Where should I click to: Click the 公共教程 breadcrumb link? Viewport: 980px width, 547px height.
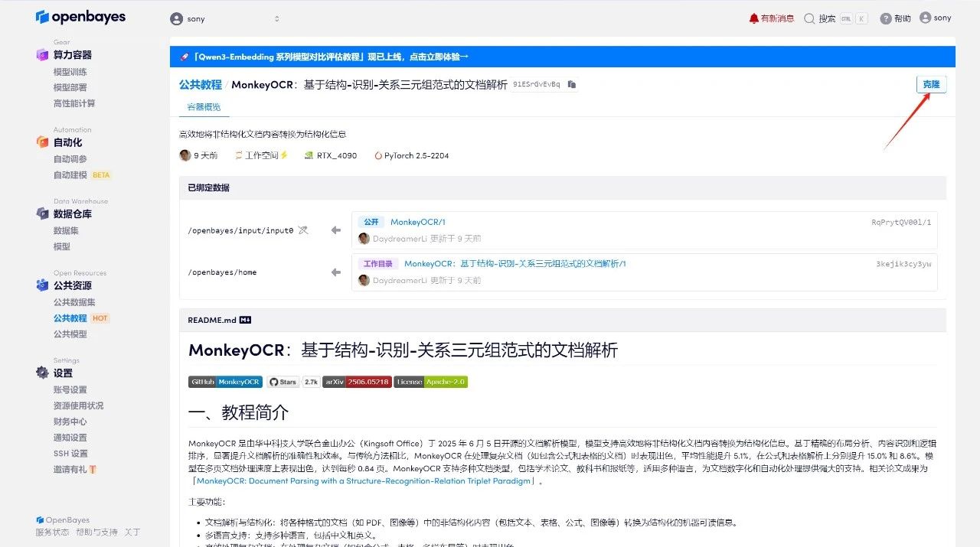tap(200, 85)
